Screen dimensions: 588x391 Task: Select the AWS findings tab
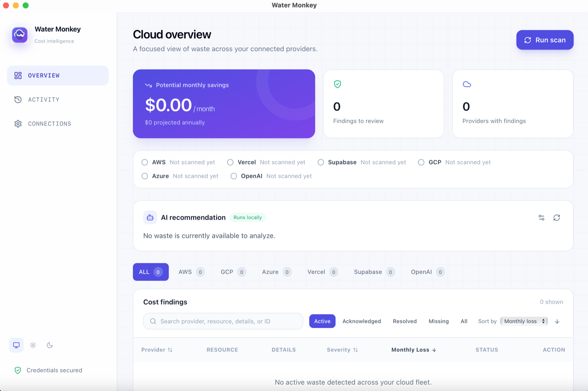tap(191, 272)
